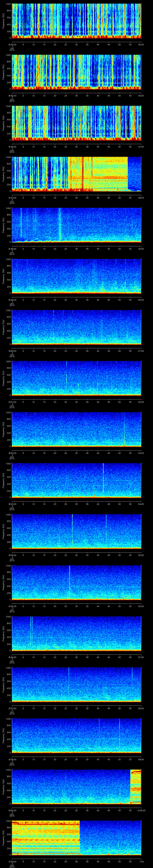Select the '8:56:00' start time label
The width and height of the screenshot is (153, 868).
tap(12, 657)
